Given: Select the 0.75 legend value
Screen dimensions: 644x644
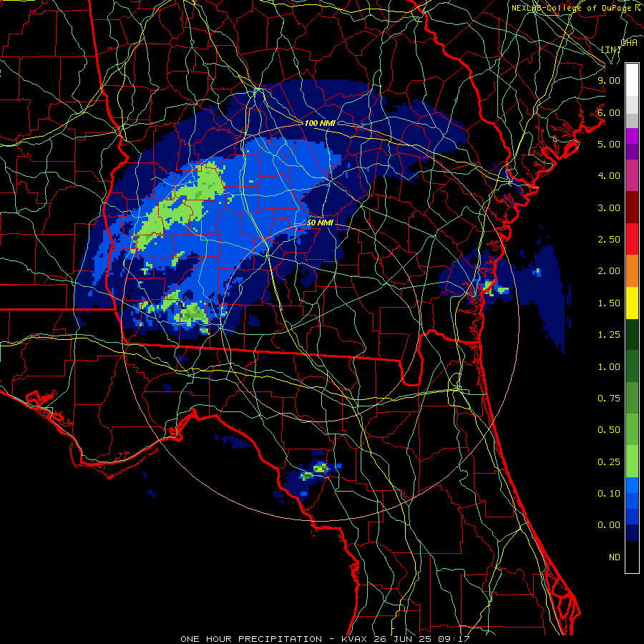Looking at the screenshot, I should click(x=609, y=399).
